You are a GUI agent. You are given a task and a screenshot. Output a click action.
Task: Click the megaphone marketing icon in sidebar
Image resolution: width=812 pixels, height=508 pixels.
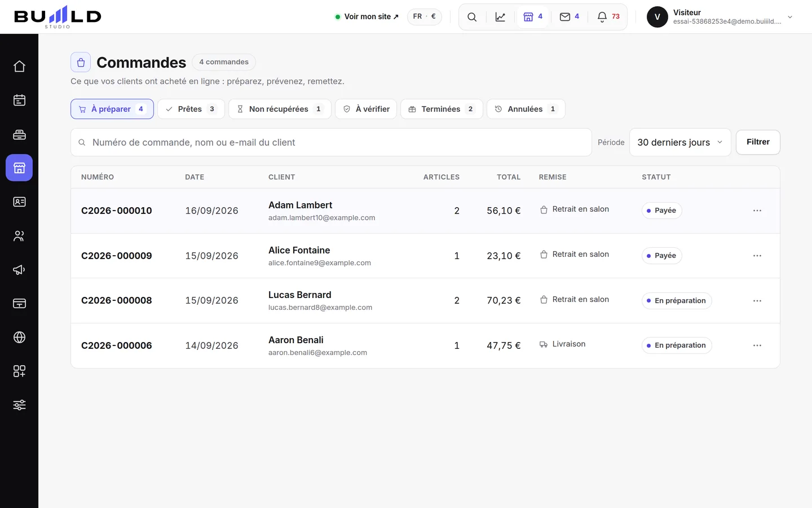[19, 269]
